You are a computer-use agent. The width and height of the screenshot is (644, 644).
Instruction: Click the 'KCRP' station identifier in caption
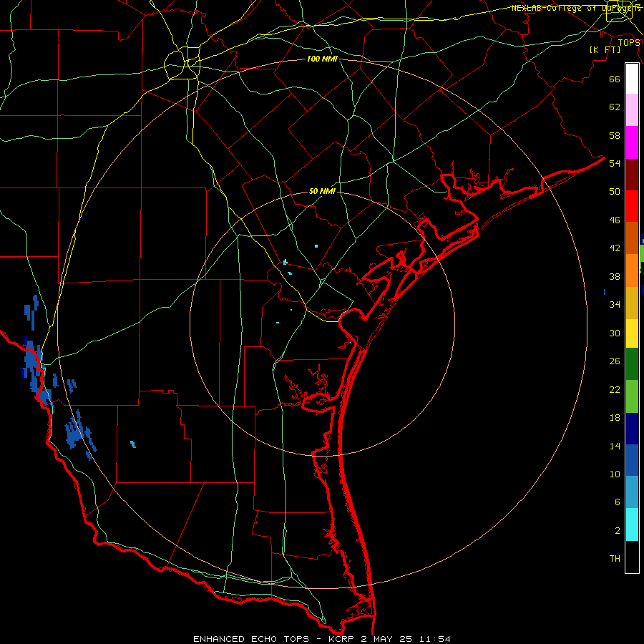point(343,639)
